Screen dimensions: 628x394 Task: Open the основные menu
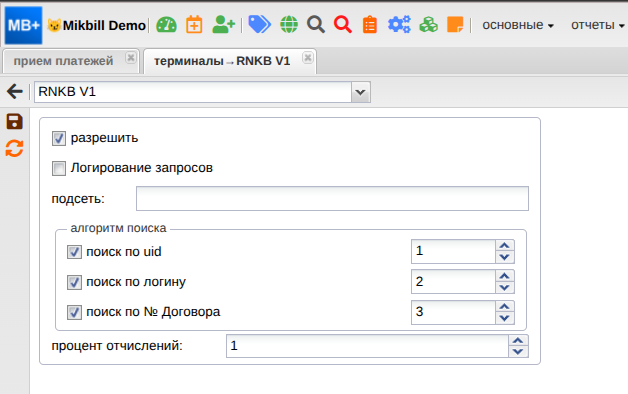click(518, 25)
